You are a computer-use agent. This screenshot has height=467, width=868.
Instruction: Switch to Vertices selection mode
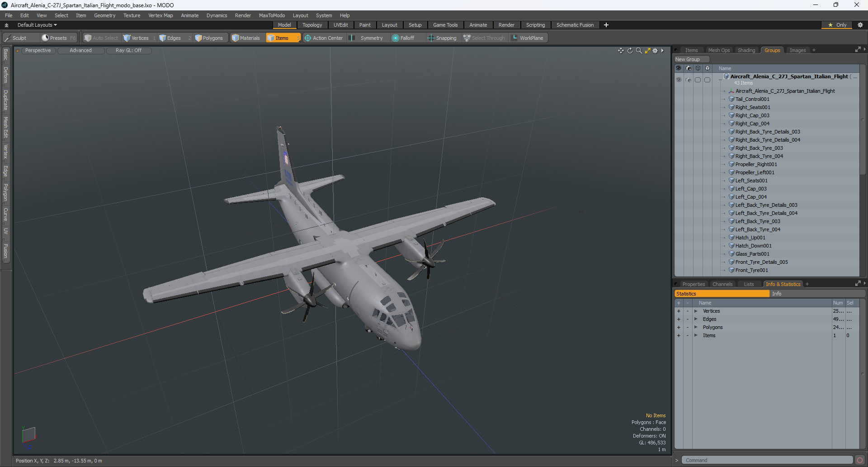tap(139, 38)
